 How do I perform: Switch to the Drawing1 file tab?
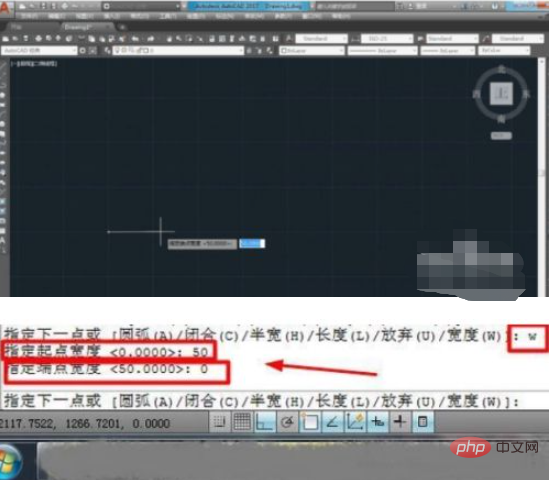87,27
